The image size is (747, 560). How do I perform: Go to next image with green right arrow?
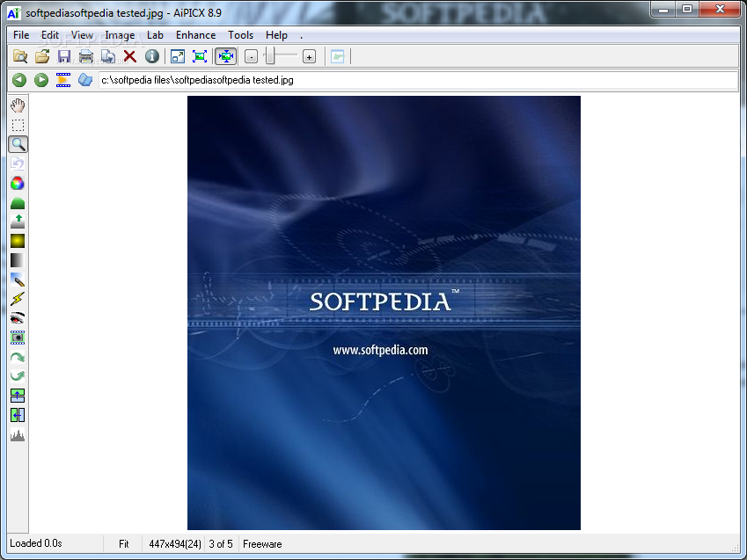(41, 80)
